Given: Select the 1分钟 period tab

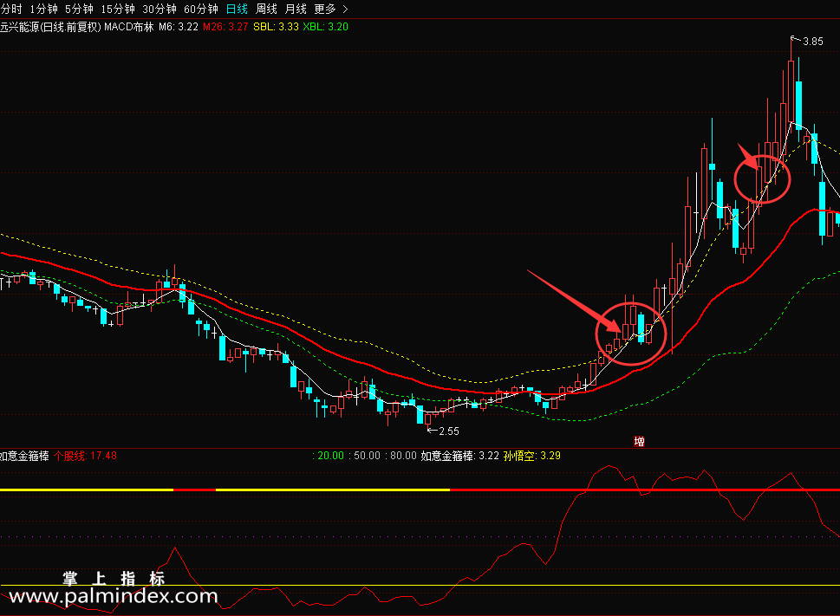Looking at the screenshot, I should (43, 10).
